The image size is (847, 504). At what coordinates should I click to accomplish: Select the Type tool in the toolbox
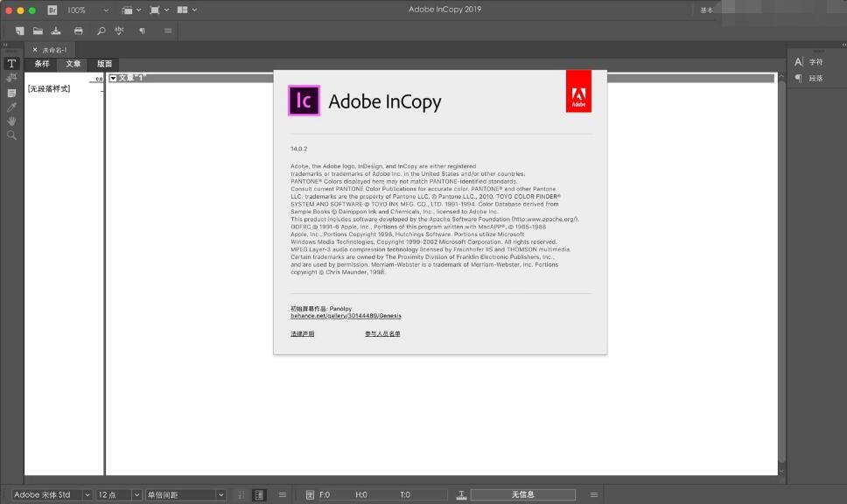[11, 64]
